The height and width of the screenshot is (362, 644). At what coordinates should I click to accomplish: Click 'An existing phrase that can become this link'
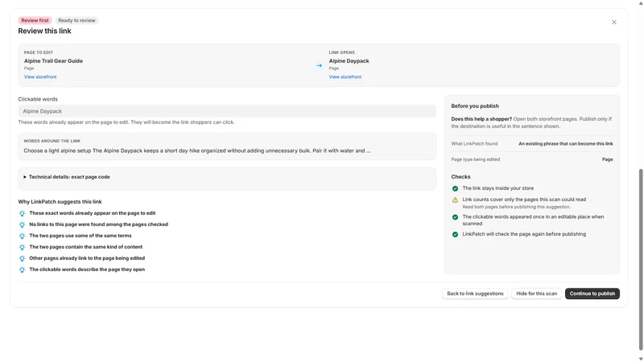coord(566,144)
